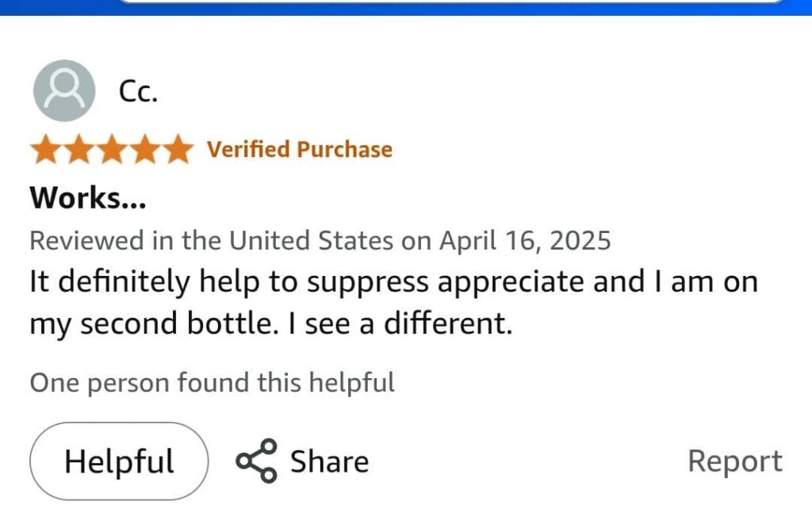The width and height of the screenshot is (812, 524).
Task: Click the review text's first line
Action: click(393, 281)
